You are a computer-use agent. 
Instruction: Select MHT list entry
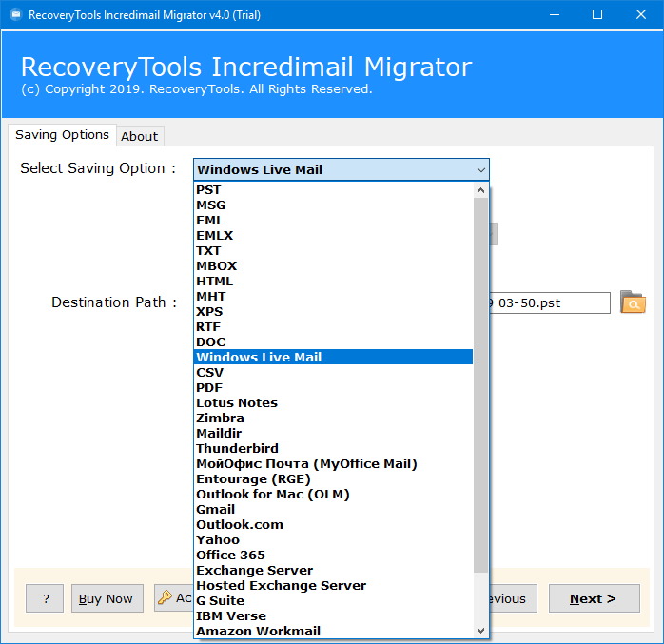[x=333, y=297]
